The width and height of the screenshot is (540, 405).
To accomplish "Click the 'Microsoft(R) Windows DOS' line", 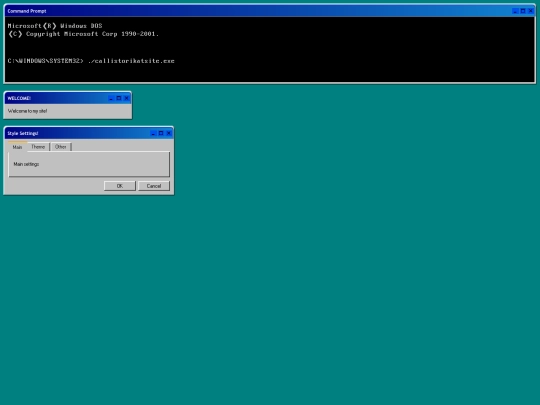I will coord(55,26).
